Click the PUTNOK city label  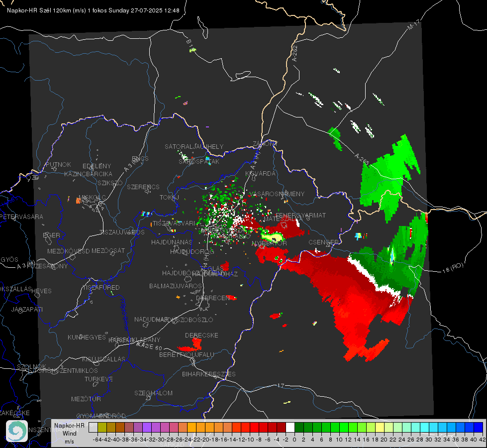[58, 164]
